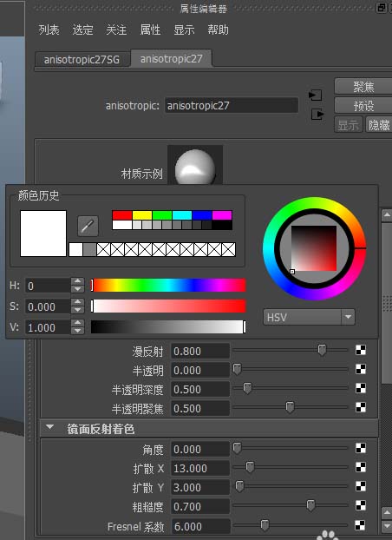Open the 显示 menu

(184, 30)
